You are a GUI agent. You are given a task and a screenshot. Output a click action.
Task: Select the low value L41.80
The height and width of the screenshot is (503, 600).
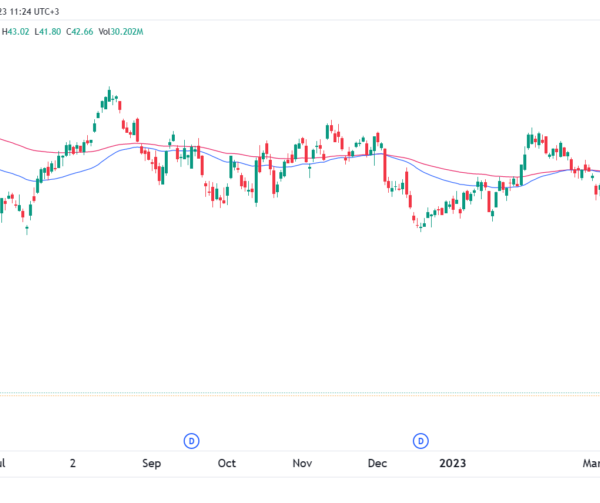click(x=47, y=32)
